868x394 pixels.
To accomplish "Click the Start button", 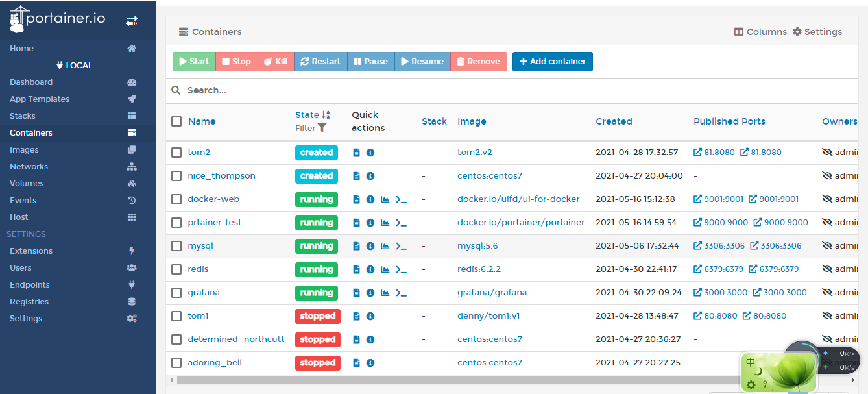I will 194,62.
